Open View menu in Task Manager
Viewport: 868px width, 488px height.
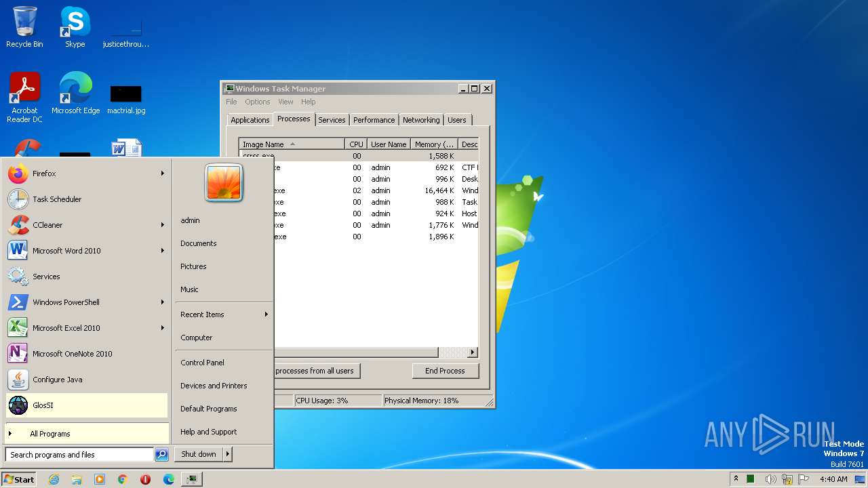[285, 102]
